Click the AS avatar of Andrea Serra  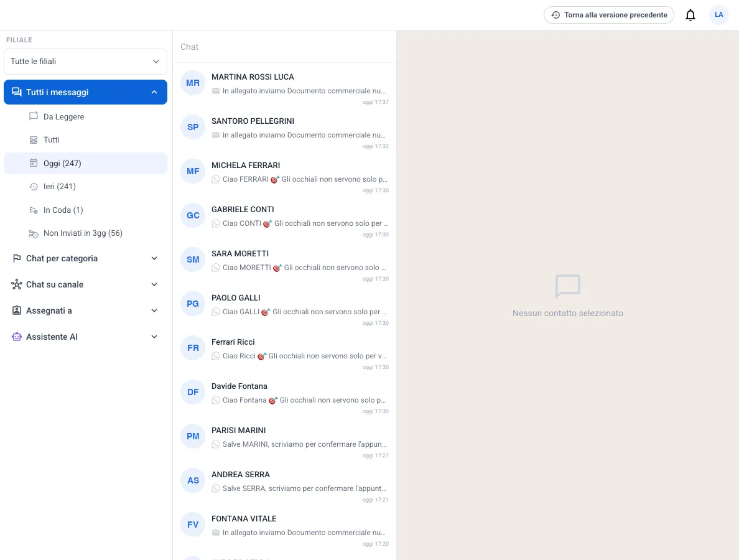(x=193, y=480)
